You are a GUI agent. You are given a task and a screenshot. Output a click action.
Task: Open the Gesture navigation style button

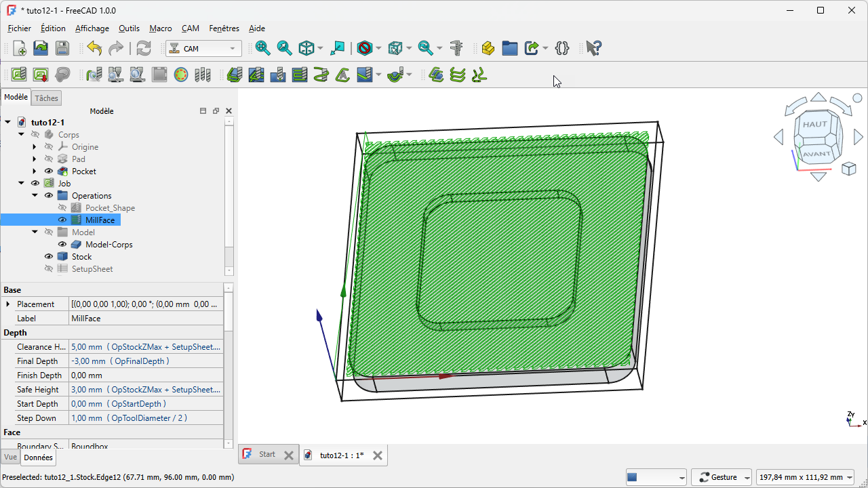722,477
